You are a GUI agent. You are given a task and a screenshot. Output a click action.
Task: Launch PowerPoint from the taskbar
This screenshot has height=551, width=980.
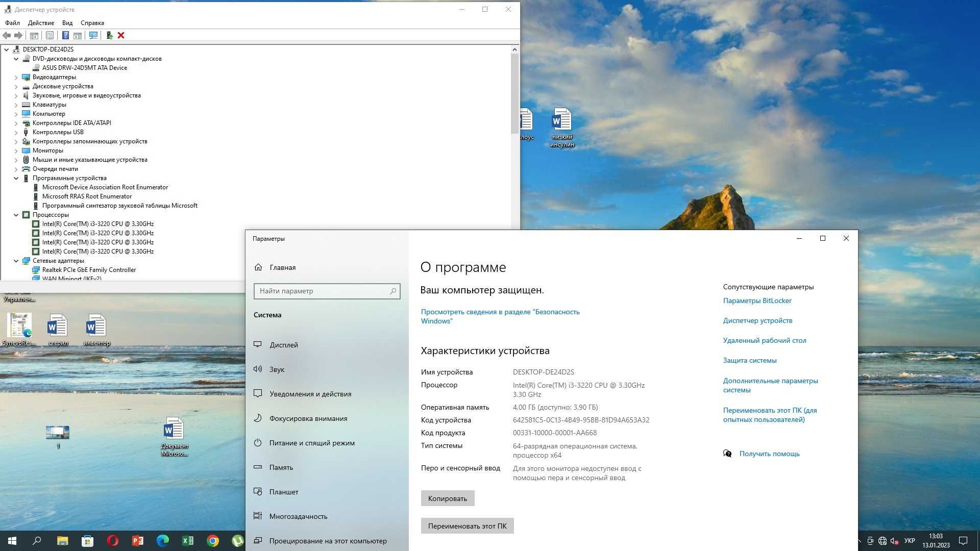tap(137, 541)
